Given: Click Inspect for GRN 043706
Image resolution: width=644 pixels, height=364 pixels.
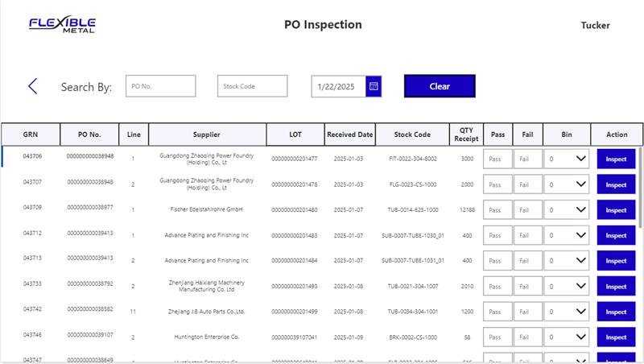Looking at the screenshot, I should point(616,159).
